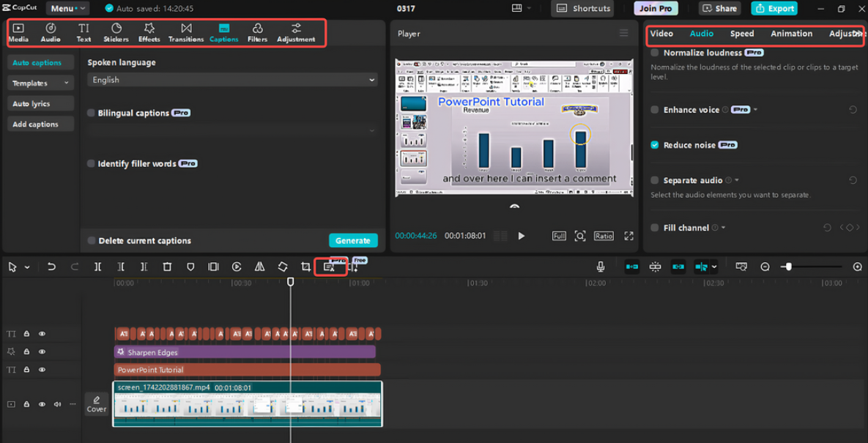
Task: Undo the last edit
Action: point(51,267)
